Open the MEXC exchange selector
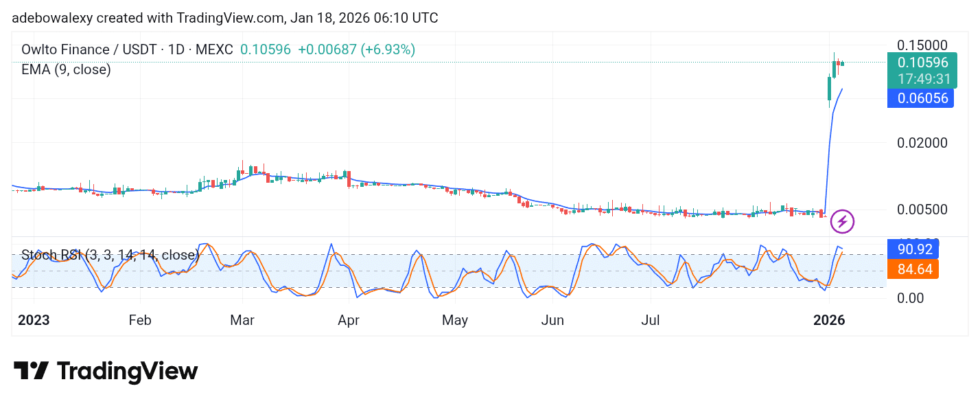The image size is (980, 406). click(215, 49)
